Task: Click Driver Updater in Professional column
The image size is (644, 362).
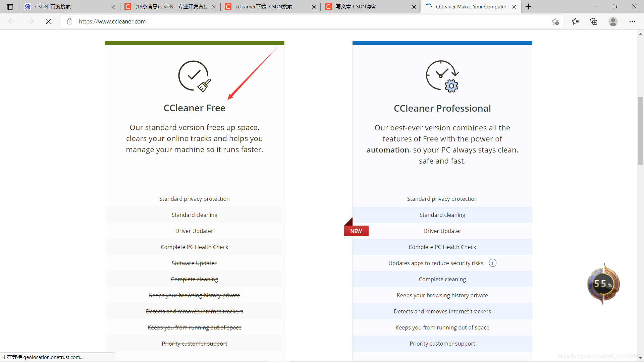Action: 442,231
